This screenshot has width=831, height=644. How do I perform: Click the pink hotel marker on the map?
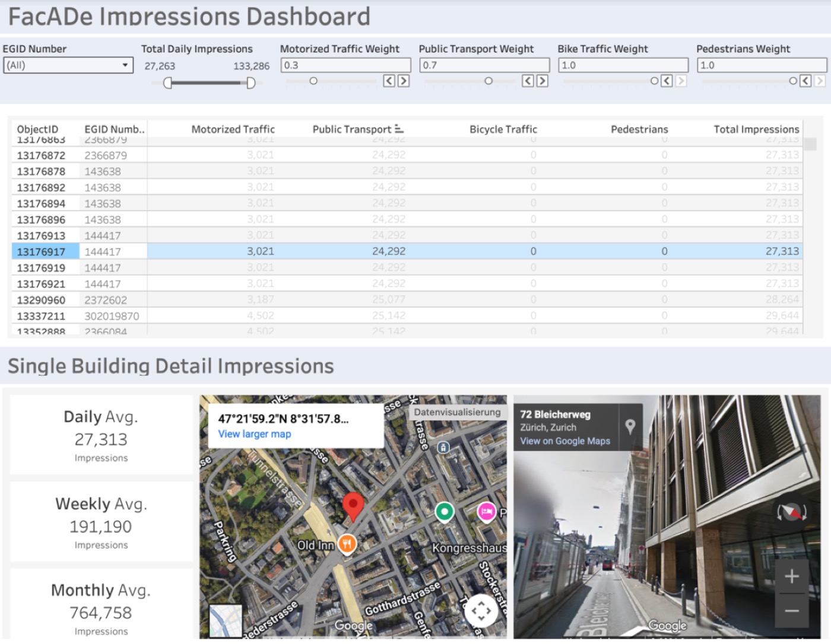click(x=487, y=511)
